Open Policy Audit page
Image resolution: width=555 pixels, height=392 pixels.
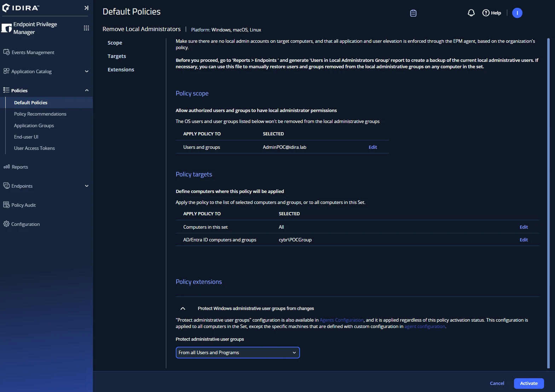(x=24, y=205)
